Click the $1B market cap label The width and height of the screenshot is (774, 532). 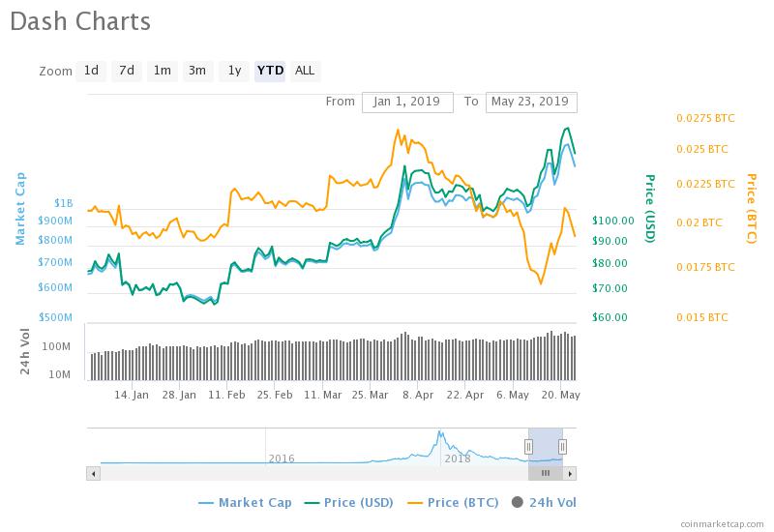coord(63,203)
